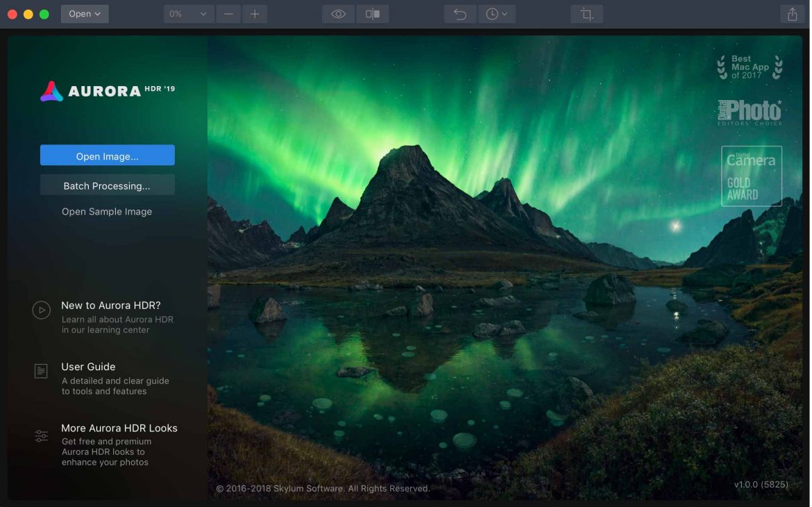Click the zoom in plus button

[x=255, y=14]
